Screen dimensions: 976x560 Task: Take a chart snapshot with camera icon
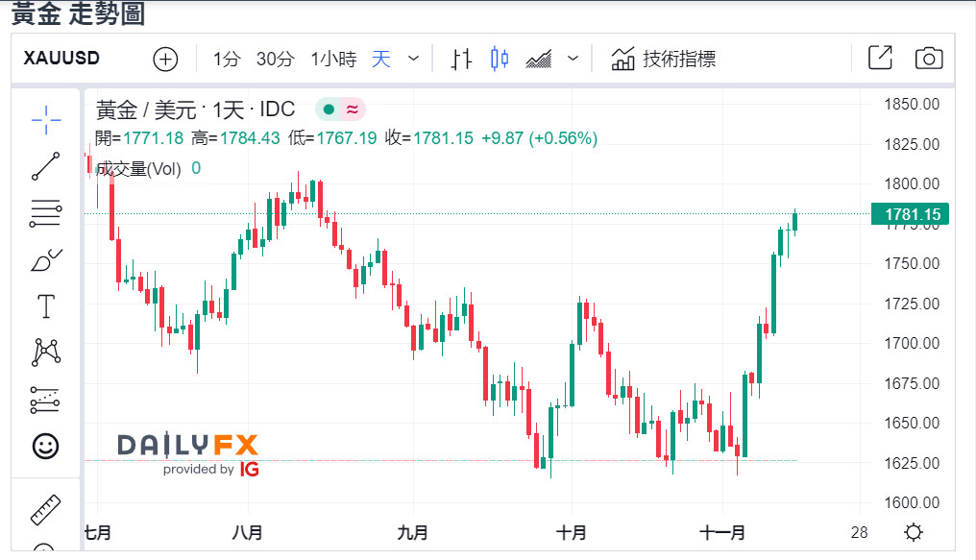[928, 59]
